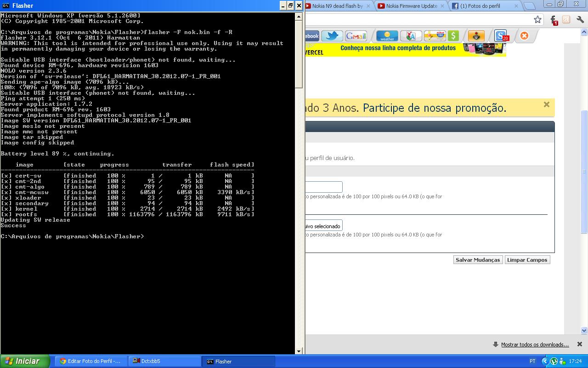588x368 pixels.
Task: Click Flasher console scrollbar up arrow
Action: click(299, 16)
